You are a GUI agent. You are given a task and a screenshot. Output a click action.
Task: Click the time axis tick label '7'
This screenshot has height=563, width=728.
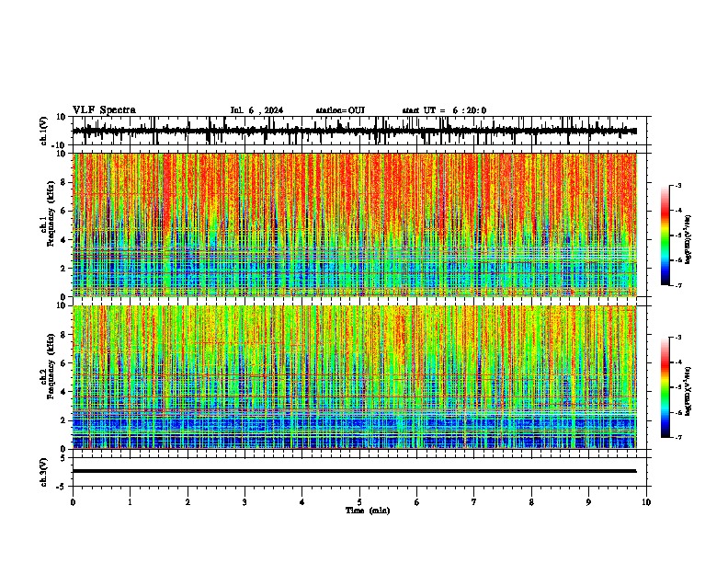(x=474, y=502)
